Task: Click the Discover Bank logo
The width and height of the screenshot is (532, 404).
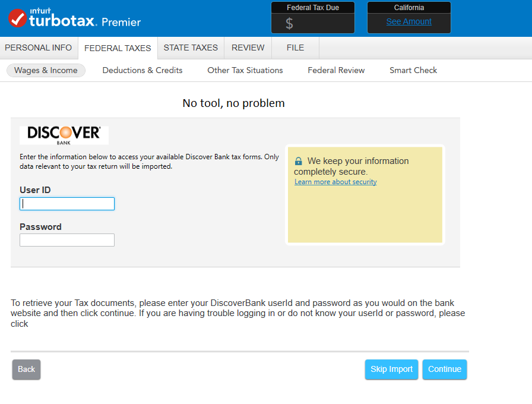Action: (x=64, y=135)
